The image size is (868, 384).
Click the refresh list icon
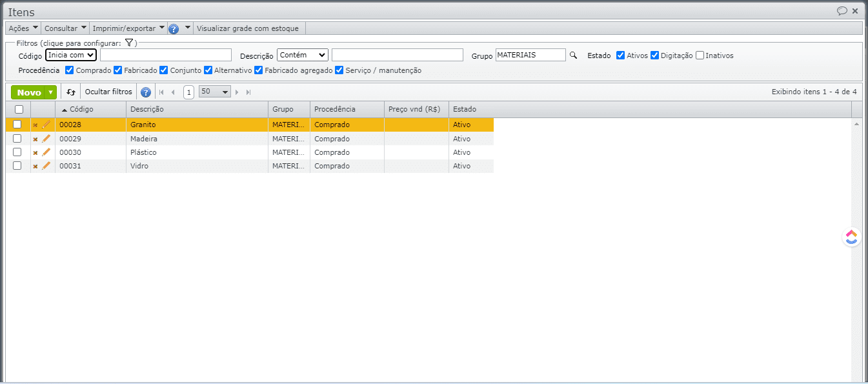point(71,92)
